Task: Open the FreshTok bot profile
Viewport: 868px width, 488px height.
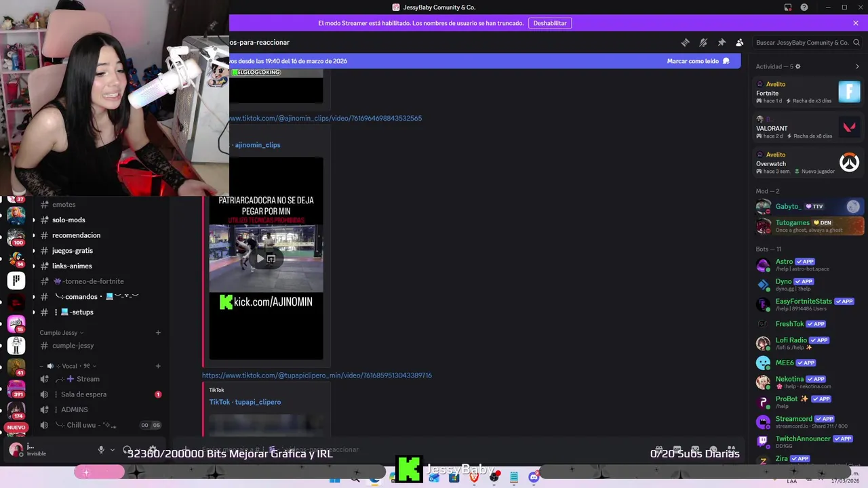Action: tap(809, 324)
